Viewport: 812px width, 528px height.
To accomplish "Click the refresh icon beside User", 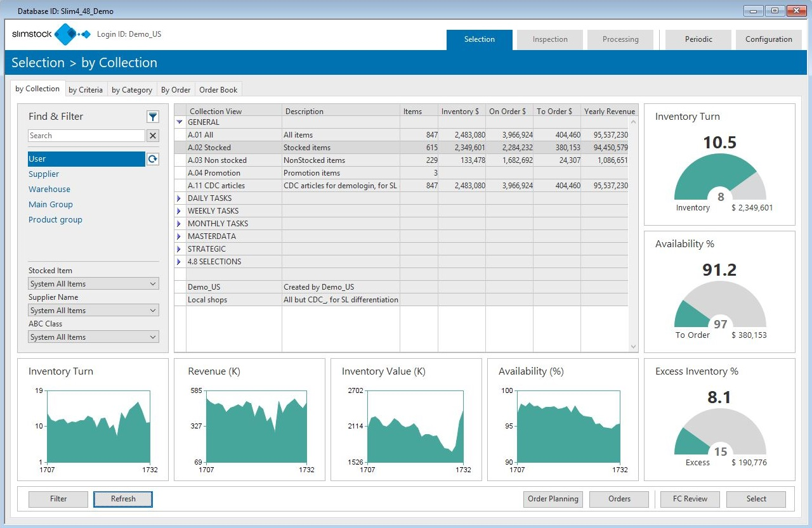I will 152,159.
